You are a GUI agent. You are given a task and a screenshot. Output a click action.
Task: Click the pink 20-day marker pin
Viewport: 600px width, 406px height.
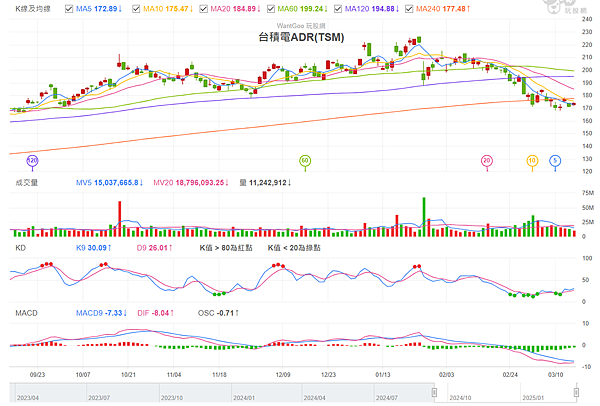pos(487,161)
